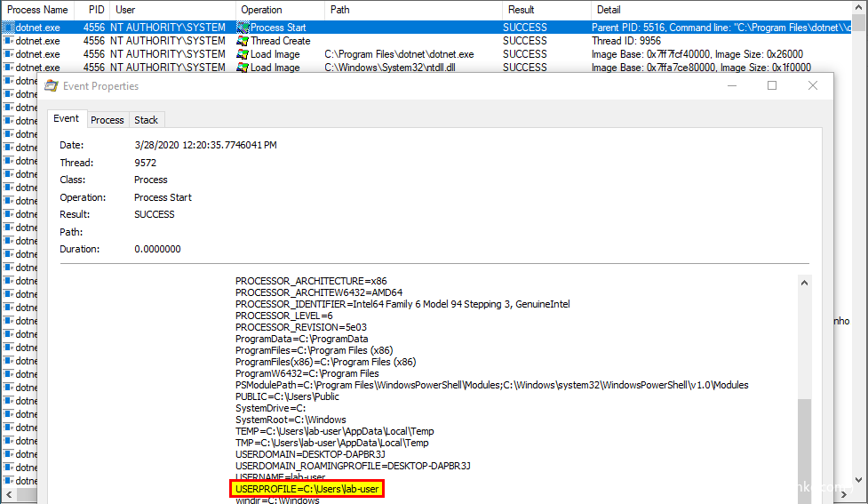Switch to the Process tab

108,120
